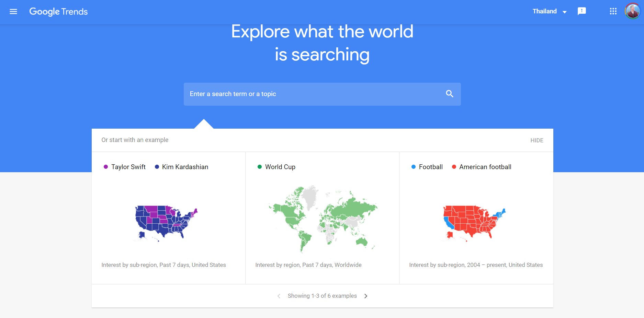Show next examples with right chevron
Image resolution: width=644 pixels, height=318 pixels.
366,296
